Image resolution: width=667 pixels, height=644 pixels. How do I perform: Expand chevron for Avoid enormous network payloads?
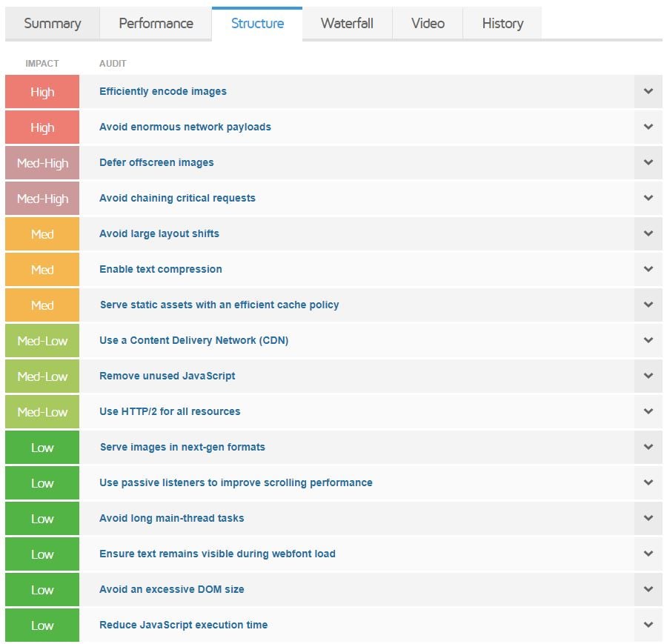[x=648, y=127]
